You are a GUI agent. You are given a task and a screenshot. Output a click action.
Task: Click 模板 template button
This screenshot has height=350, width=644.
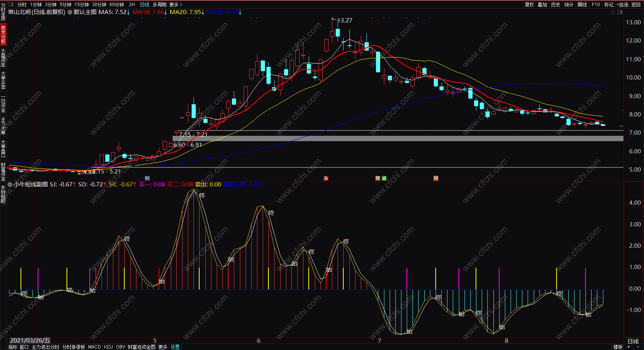tap(618, 347)
